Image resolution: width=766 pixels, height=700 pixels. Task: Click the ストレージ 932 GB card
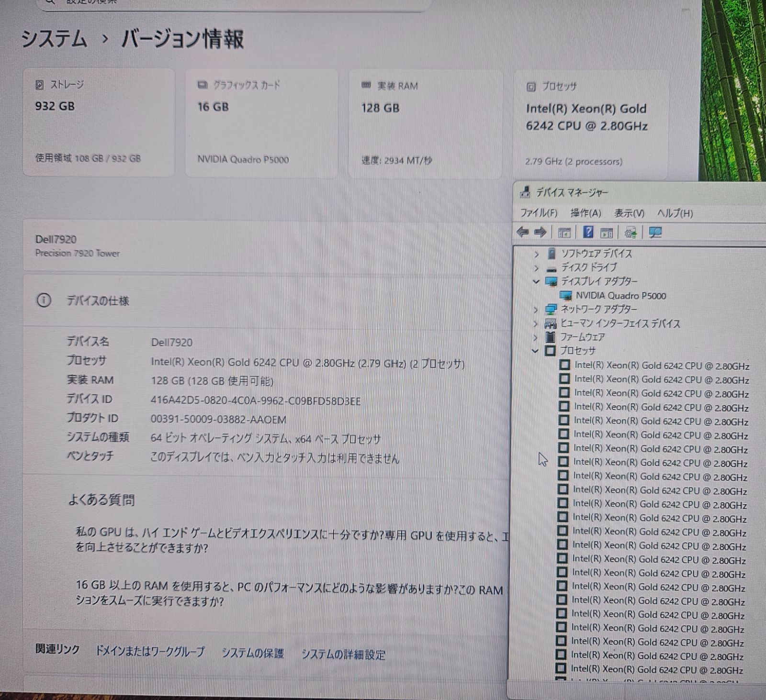coord(99,122)
